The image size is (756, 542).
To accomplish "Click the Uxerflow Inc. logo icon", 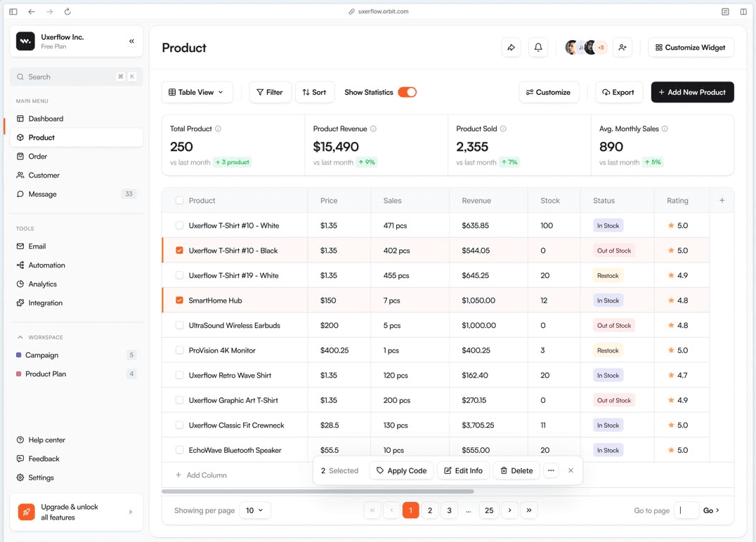I will [25, 41].
